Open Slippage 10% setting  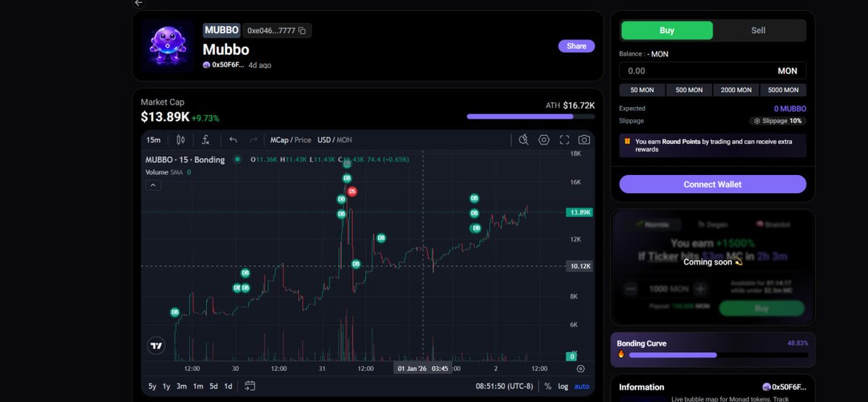coord(778,121)
